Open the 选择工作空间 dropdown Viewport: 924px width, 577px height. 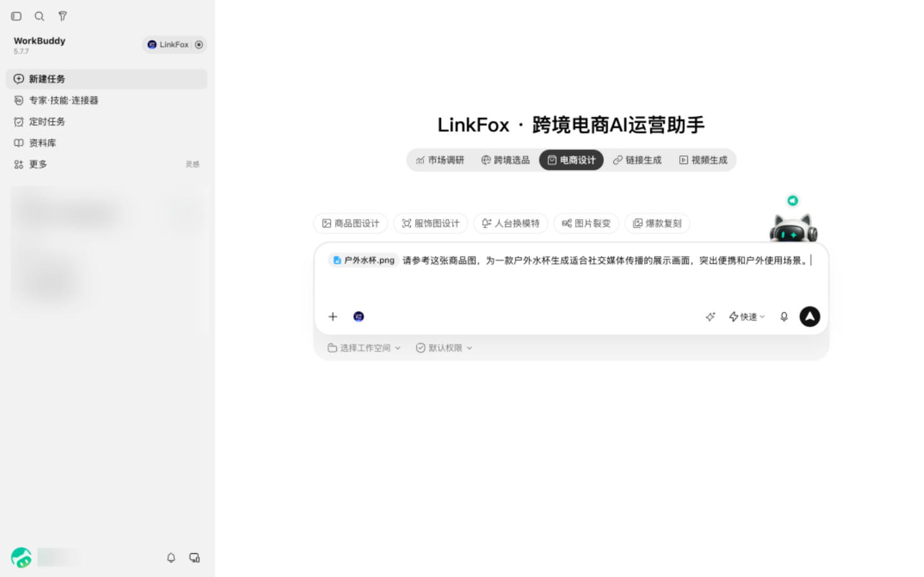pos(364,348)
